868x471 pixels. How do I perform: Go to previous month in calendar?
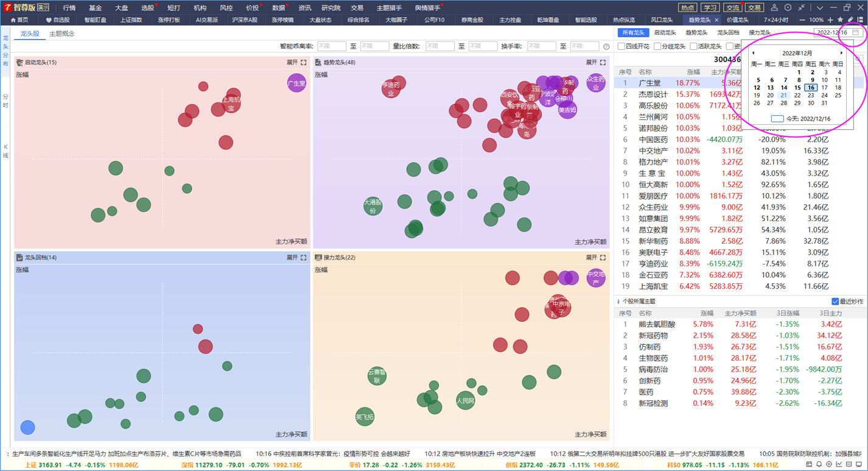pyautogui.click(x=754, y=53)
